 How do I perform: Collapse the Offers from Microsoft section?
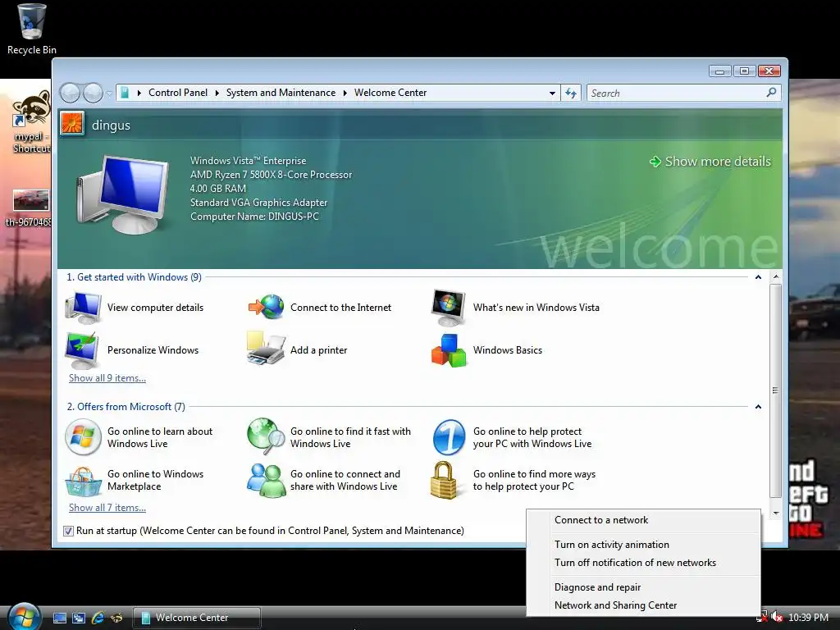click(758, 407)
